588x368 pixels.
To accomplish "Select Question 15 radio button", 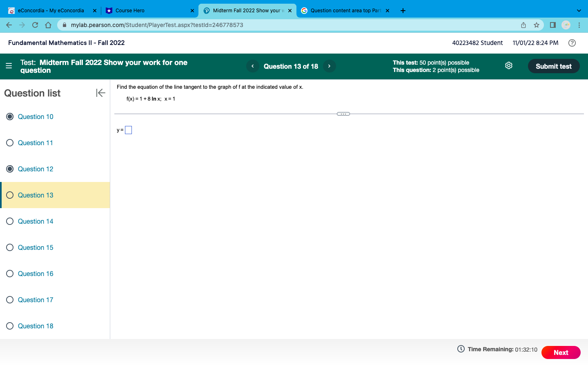I will pyautogui.click(x=10, y=247).
